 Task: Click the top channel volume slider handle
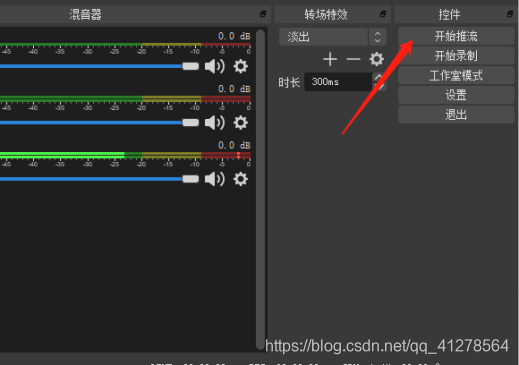[190, 66]
